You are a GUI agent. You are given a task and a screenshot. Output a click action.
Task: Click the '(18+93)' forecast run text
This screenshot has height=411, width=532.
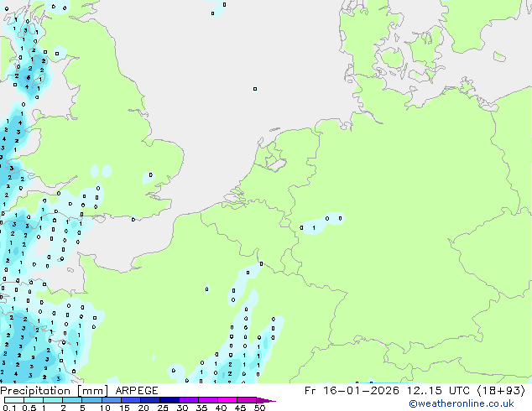(x=501, y=391)
